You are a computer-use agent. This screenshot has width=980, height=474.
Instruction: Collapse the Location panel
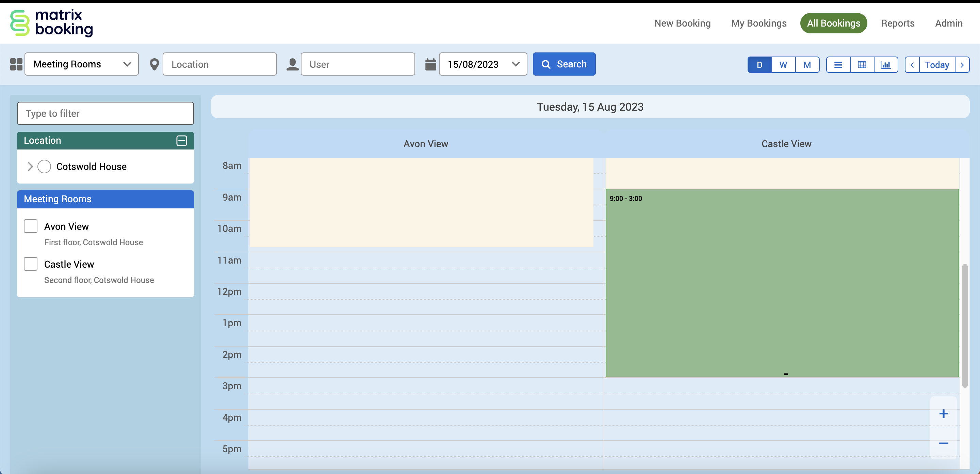click(x=181, y=141)
